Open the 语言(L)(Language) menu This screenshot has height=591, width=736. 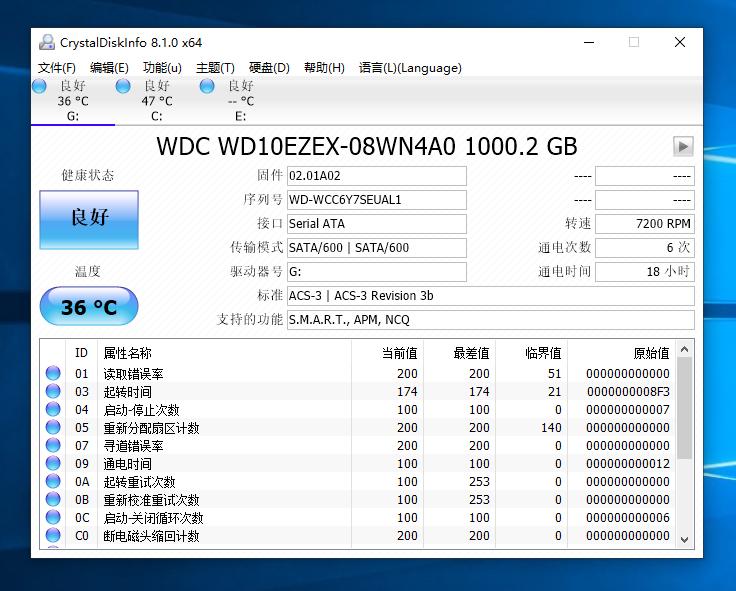pyautogui.click(x=410, y=68)
